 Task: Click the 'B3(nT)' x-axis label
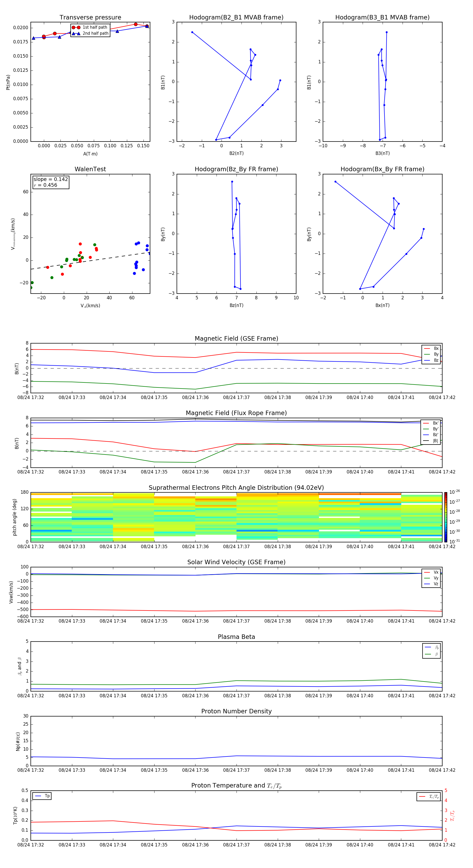coord(382,153)
